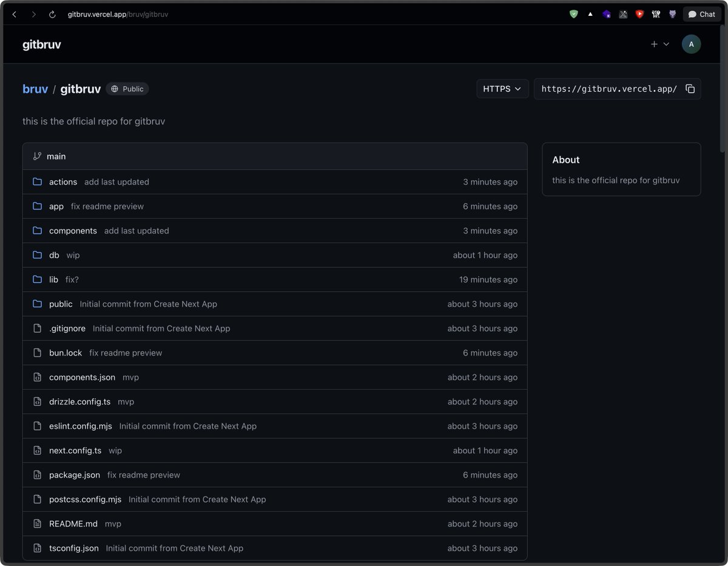This screenshot has width=728, height=566.
Task: Click the components folder icon
Action: pos(37,231)
